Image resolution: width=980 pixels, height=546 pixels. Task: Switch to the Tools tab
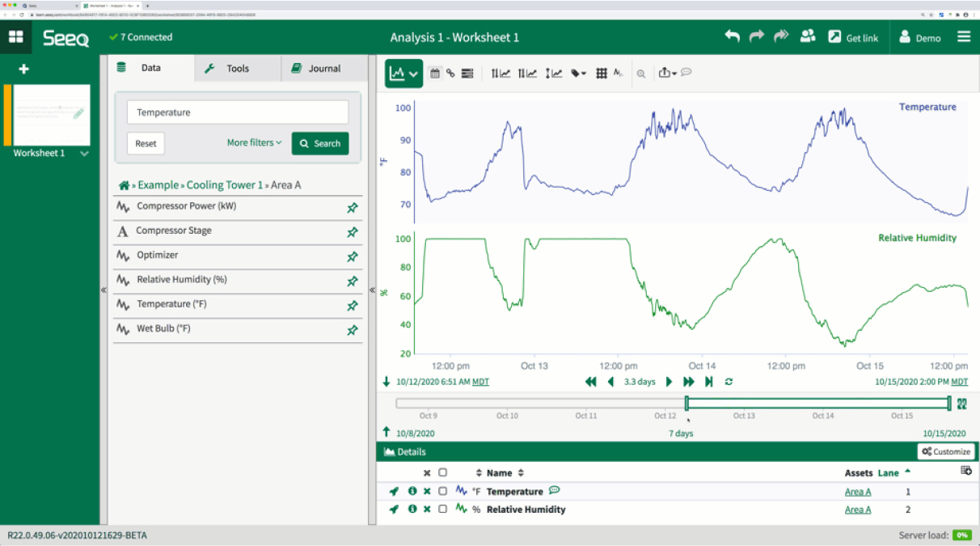238,69
